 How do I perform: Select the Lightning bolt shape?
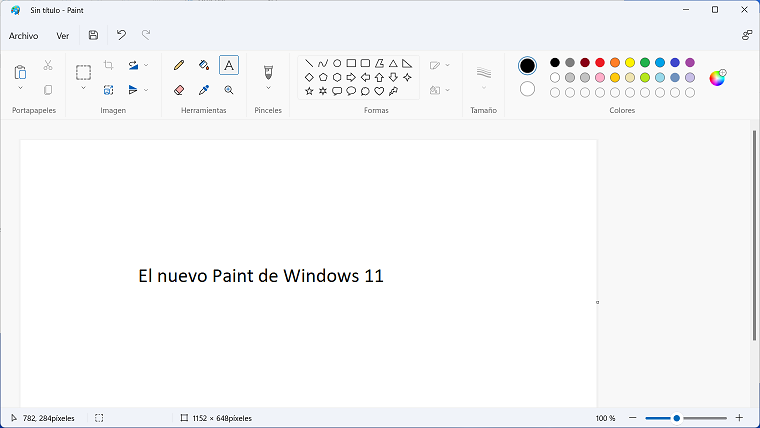[393, 91]
